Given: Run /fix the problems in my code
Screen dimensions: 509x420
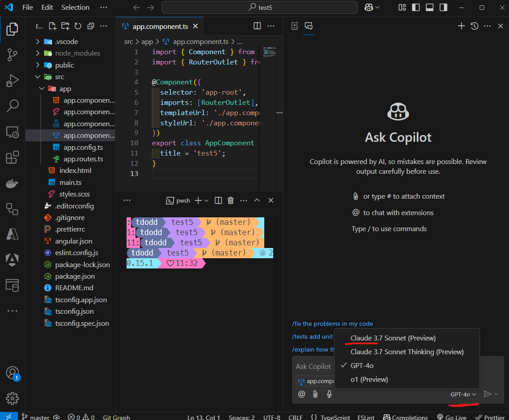Looking at the screenshot, I should (332, 324).
